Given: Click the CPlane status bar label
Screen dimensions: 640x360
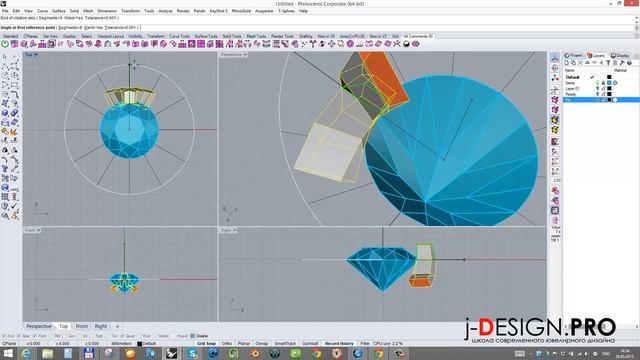Looking at the screenshot, I should [x=9, y=344].
